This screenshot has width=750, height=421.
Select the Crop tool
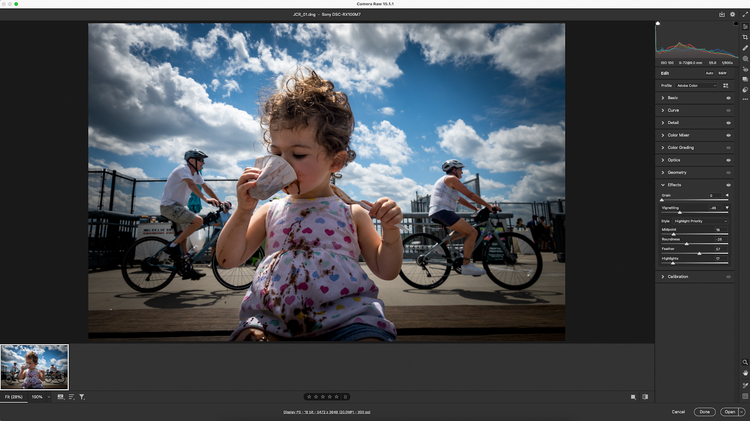(x=745, y=37)
